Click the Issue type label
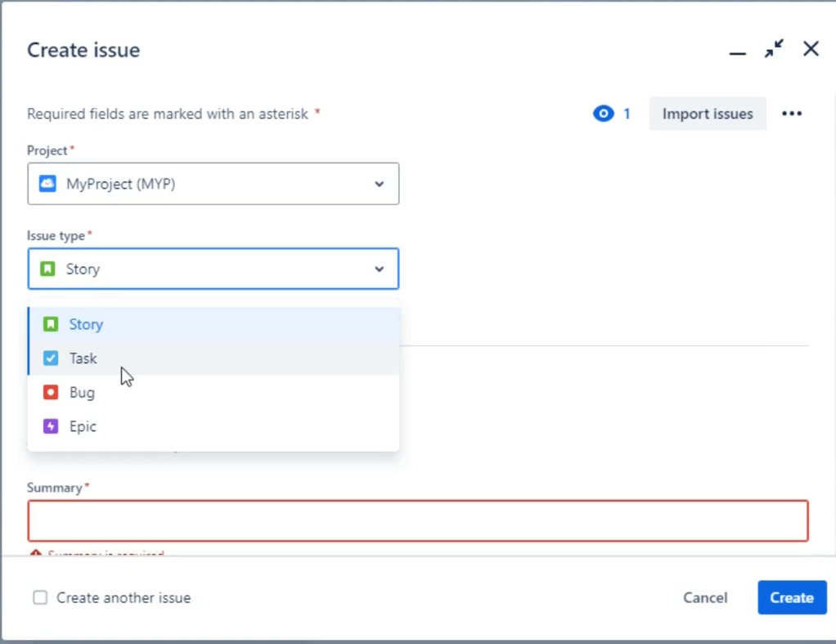The width and height of the screenshot is (836, 644). coord(56,236)
